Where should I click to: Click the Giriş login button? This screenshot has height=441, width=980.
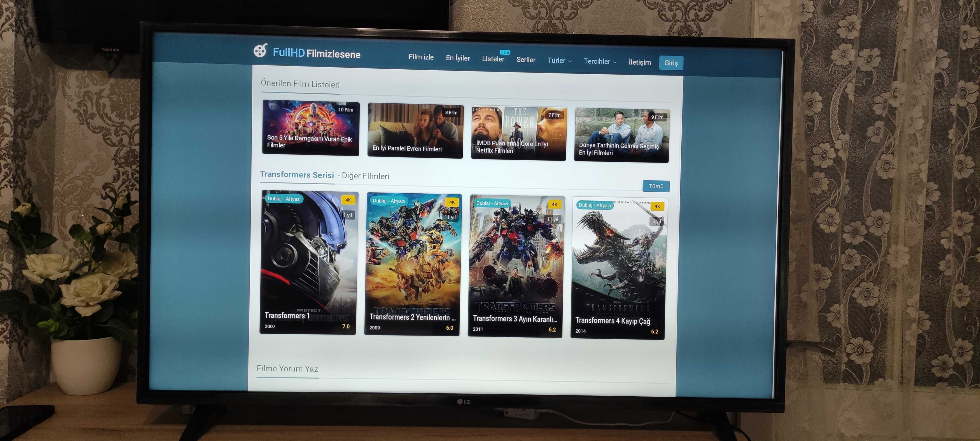point(671,63)
